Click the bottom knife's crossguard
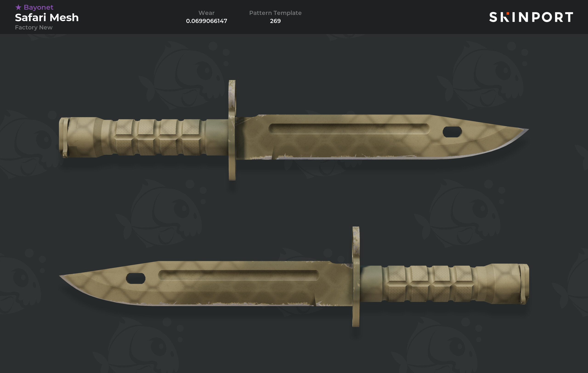The width and height of the screenshot is (588, 373). pyautogui.click(x=356, y=276)
